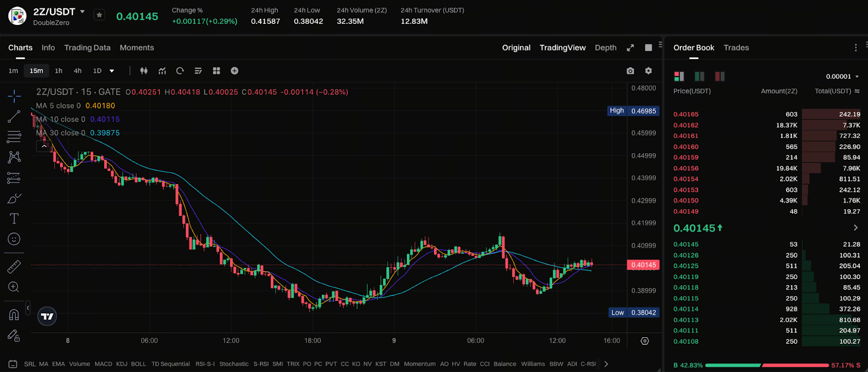Select the 1m timeframe
The height and width of the screenshot is (372, 868).
click(14, 71)
